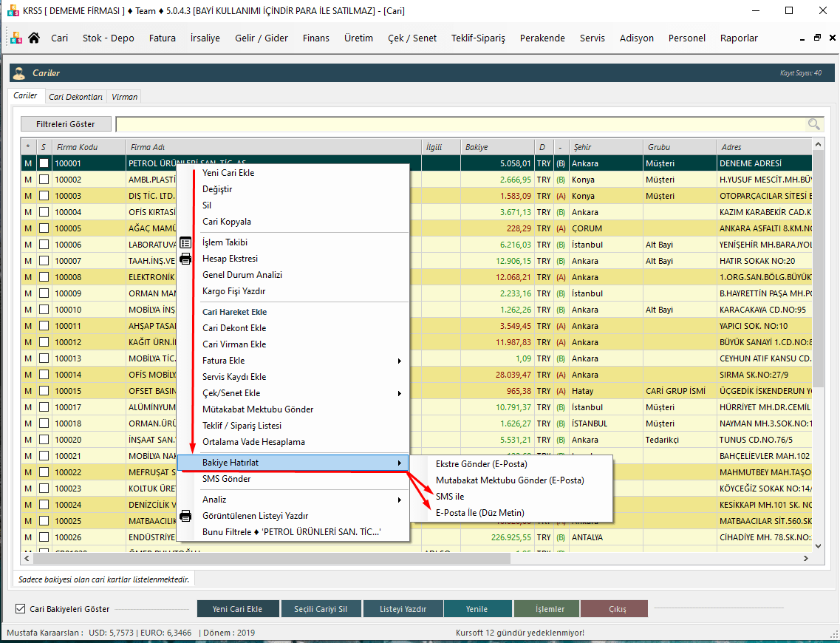This screenshot has height=643, width=840.
Task: Choose Kargo Fişi Yazdır
Action: [x=293, y=291]
